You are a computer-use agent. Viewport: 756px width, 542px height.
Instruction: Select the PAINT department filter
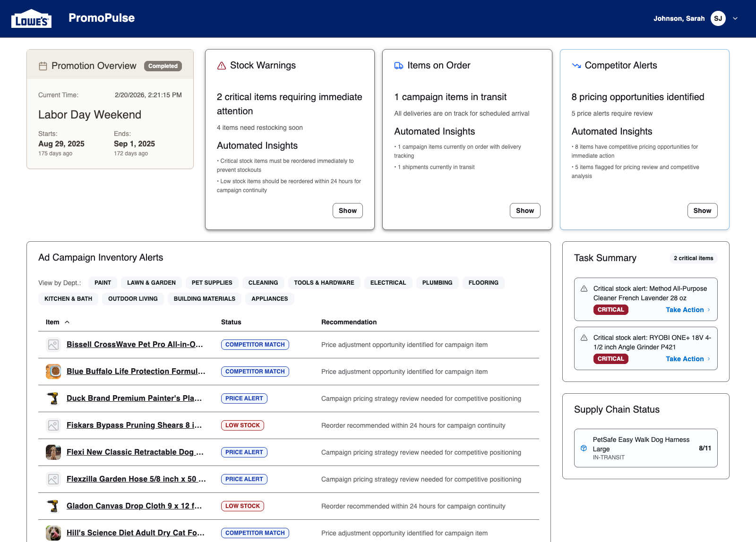coord(103,282)
